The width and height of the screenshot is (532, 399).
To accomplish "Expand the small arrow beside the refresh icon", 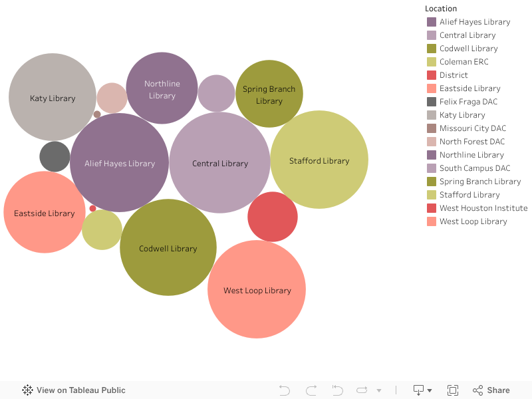I will (379, 390).
